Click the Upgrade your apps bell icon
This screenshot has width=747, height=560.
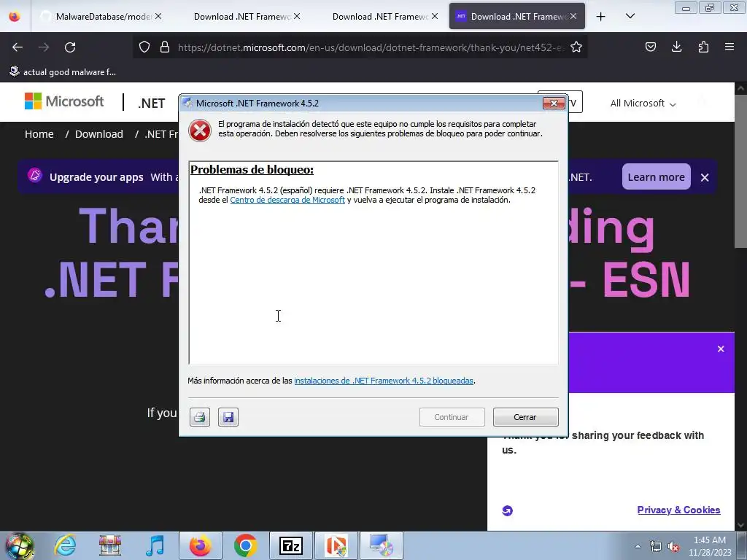(35, 176)
